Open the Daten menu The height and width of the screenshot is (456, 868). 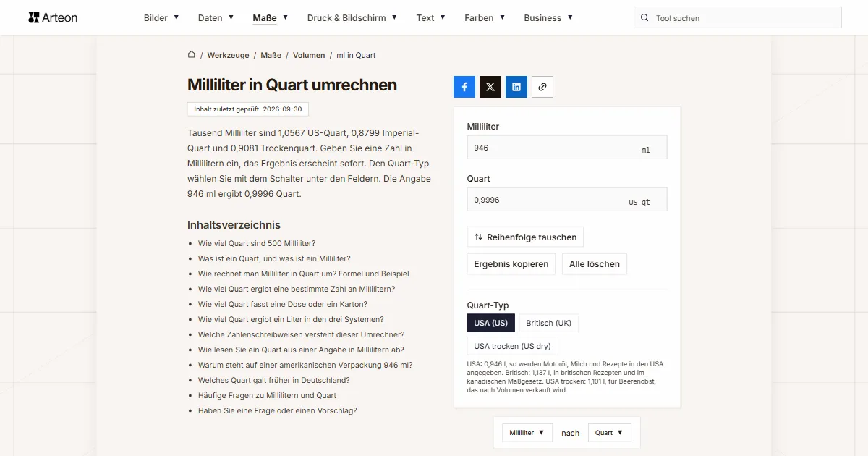216,18
